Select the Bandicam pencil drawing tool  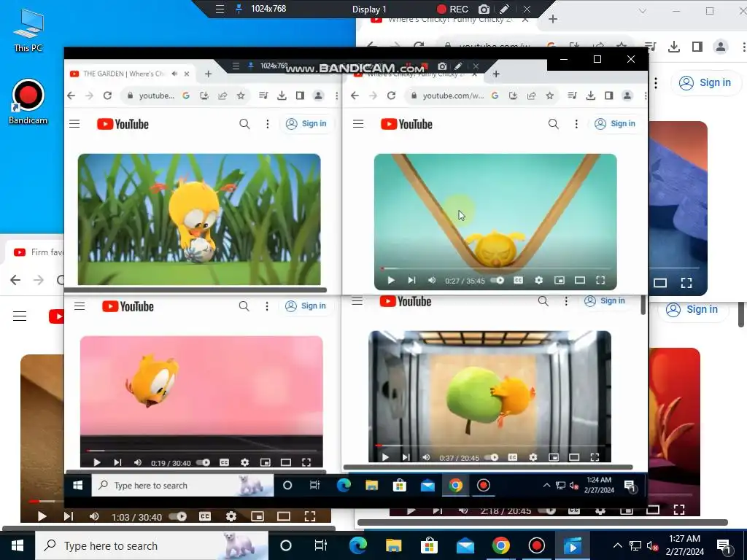(505, 9)
